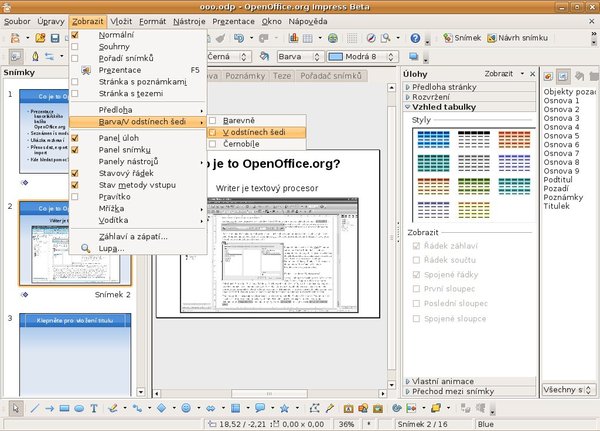This screenshot has height=431, width=600.
Task: Click the paint bucket Area icon
Action: 264,57
